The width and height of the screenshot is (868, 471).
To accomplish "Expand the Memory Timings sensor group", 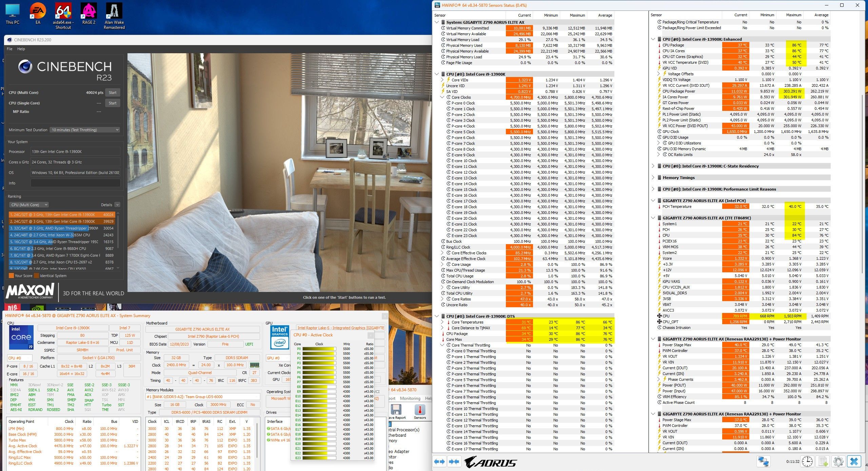I will (x=653, y=178).
